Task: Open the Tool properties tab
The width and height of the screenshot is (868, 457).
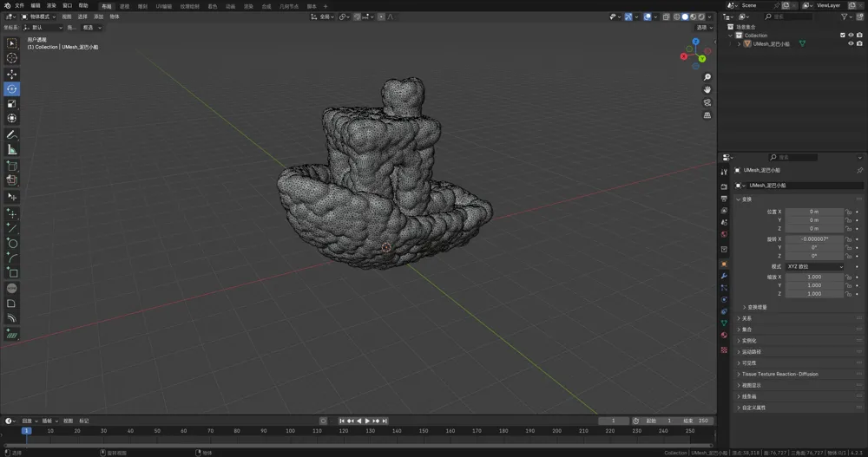Action: [724, 172]
